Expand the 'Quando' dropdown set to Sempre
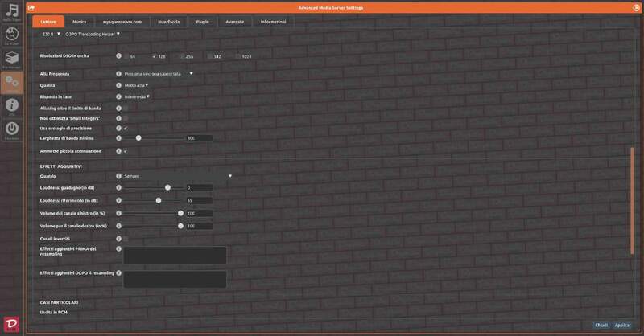 177,175
